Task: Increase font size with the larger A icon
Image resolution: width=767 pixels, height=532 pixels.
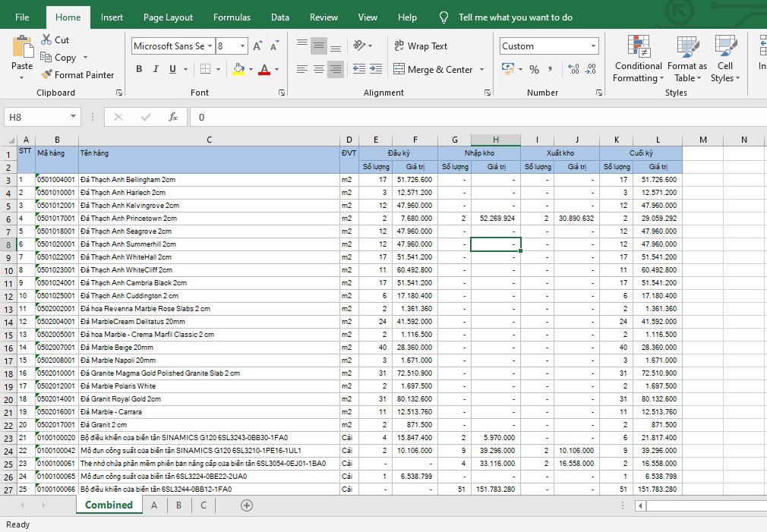Action: coord(257,46)
